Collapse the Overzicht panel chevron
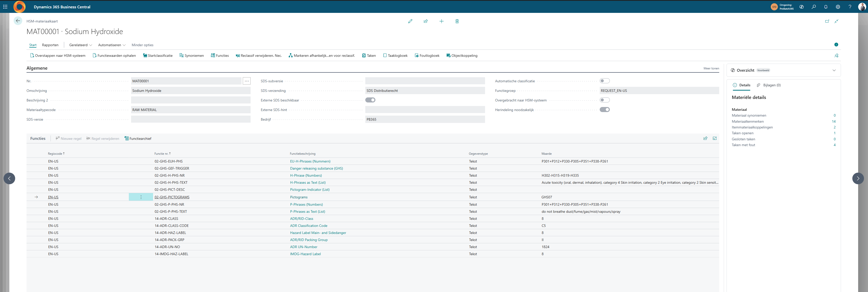This screenshot has width=868, height=292. 834,70
